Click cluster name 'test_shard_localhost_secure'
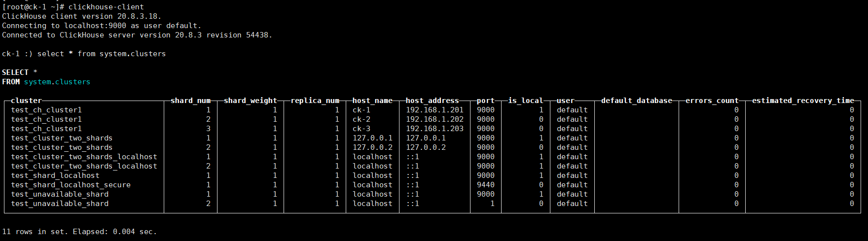The image size is (868, 241). click(71, 185)
